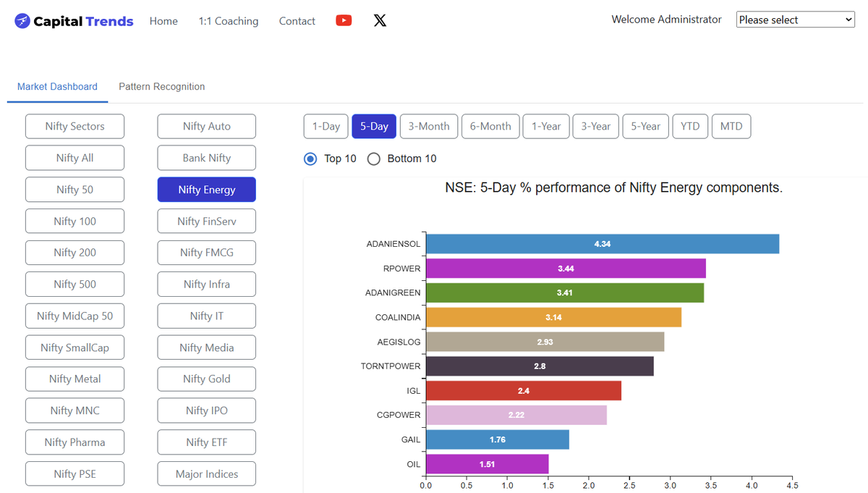The width and height of the screenshot is (868, 493).
Task: Select Nifty 200 index
Action: click(x=75, y=253)
